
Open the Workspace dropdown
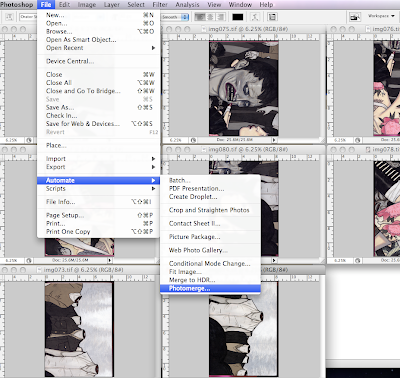pos(381,16)
